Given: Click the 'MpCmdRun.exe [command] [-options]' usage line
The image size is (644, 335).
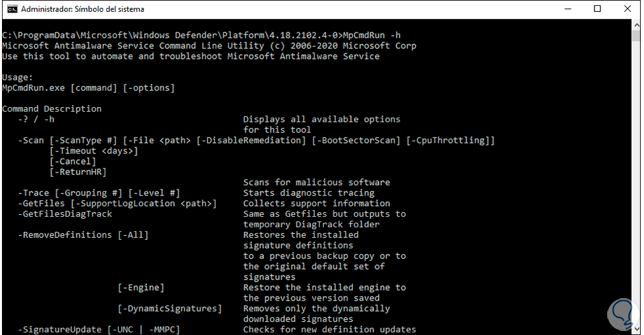Looking at the screenshot, I should point(88,88).
